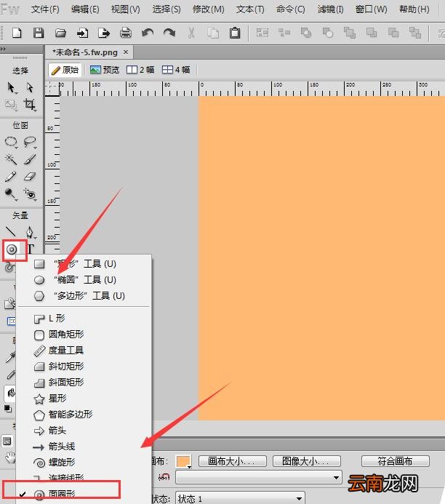Select the Line tool

point(11,231)
